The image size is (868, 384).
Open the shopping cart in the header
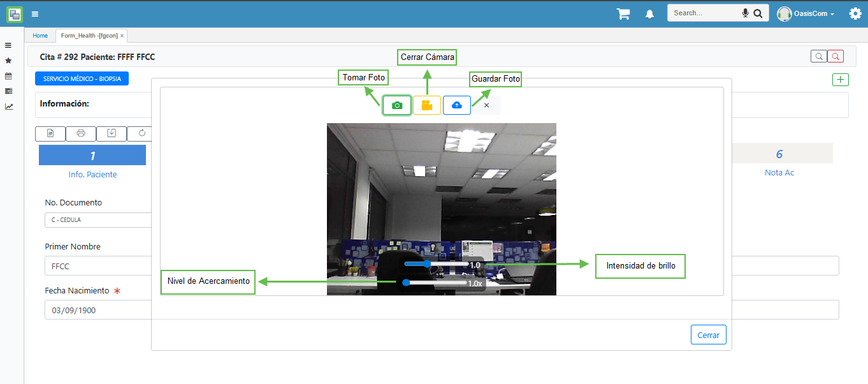[623, 13]
